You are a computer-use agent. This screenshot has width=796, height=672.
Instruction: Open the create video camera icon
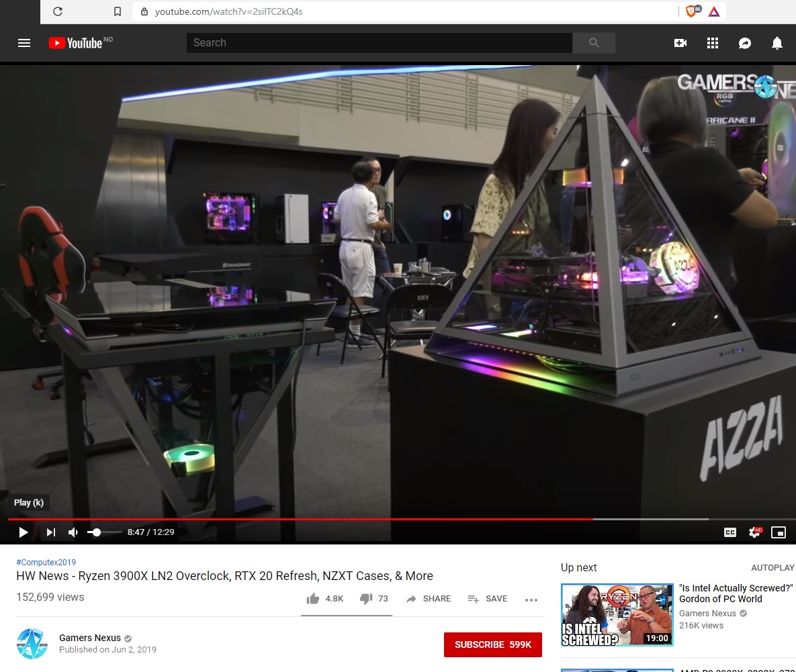pos(680,43)
